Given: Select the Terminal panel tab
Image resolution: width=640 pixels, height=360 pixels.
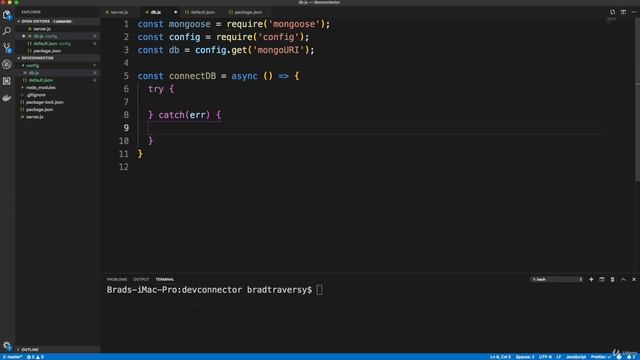Looking at the screenshot, I should click(x=164, y=280).
